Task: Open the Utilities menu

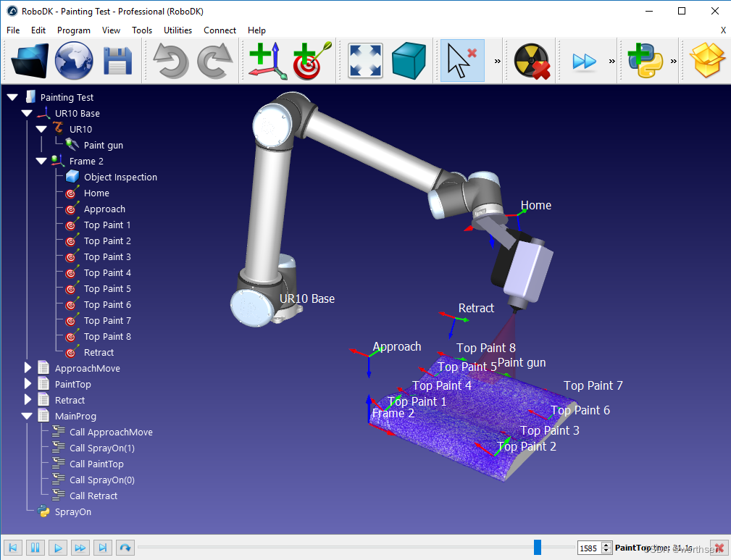Action: (177, 30)
